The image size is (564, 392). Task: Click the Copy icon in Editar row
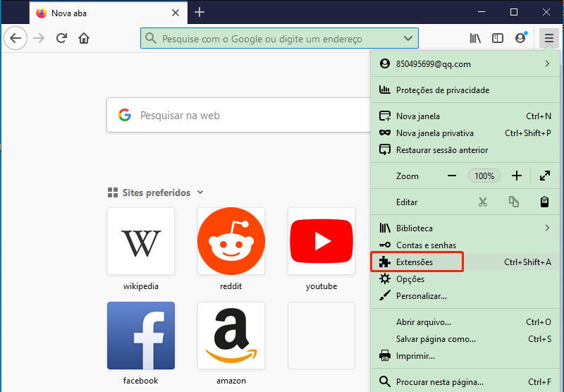514,202
